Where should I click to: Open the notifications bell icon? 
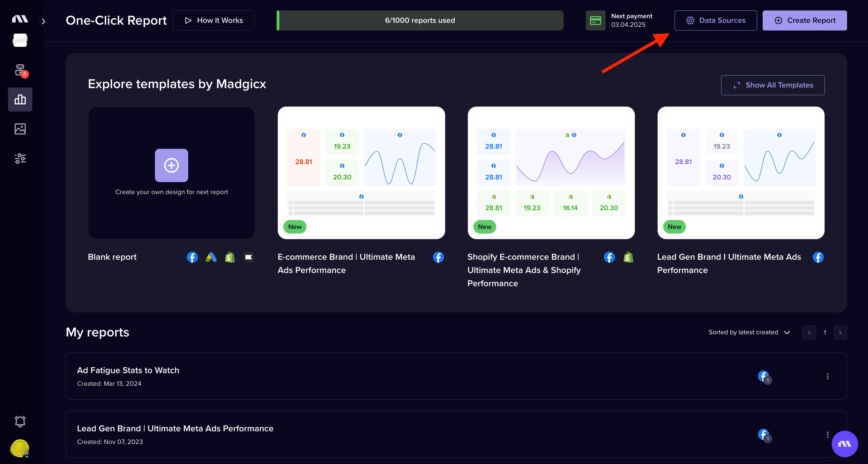20,421
